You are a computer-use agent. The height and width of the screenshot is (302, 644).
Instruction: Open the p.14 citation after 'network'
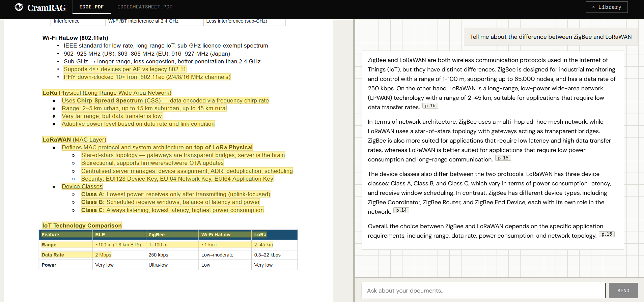pos(401,210)
